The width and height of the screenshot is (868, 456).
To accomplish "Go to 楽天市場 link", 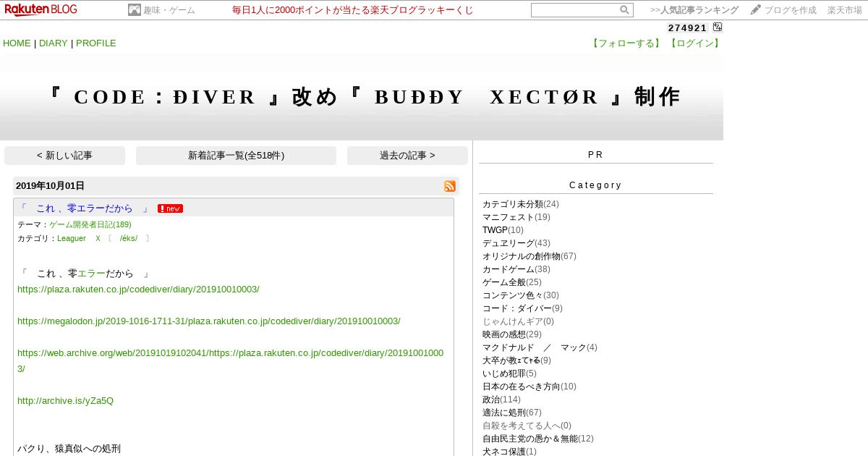I will click(845, 10).
